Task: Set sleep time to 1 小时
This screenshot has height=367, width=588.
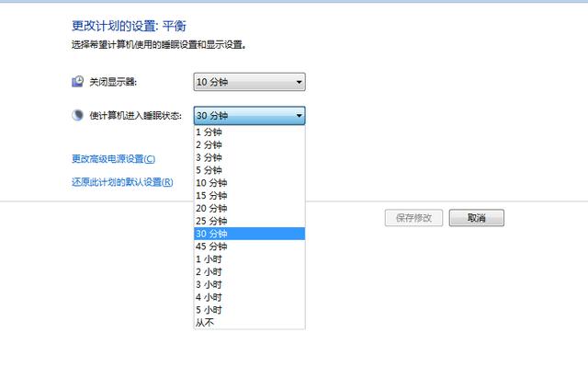Action: (x=249, y=259)
